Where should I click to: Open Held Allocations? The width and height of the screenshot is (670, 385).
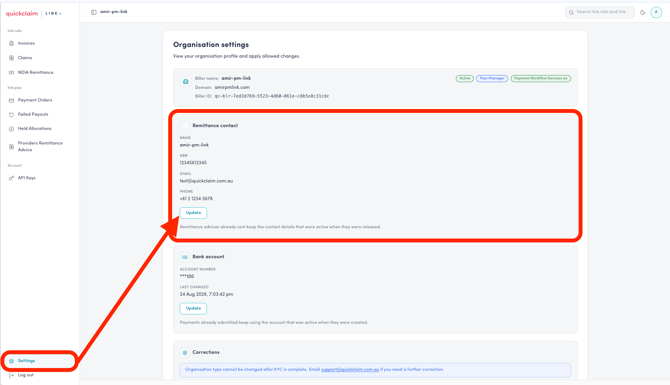point(34,128)
